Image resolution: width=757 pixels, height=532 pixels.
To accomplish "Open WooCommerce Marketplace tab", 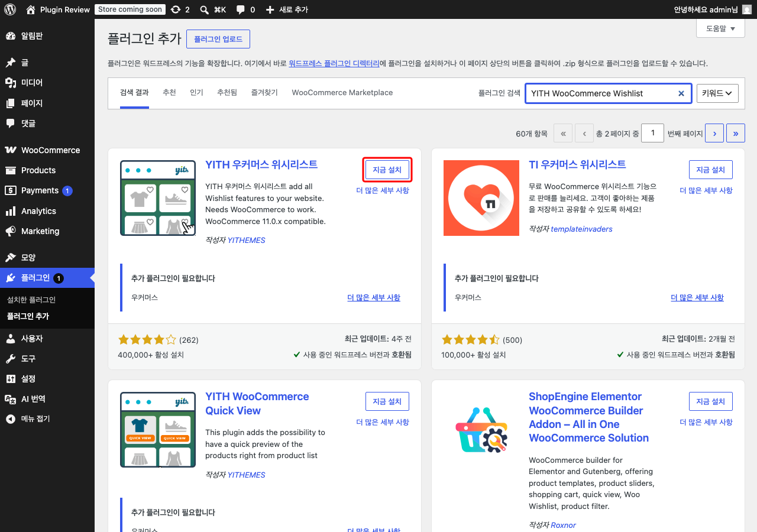I will pos(342,93).
